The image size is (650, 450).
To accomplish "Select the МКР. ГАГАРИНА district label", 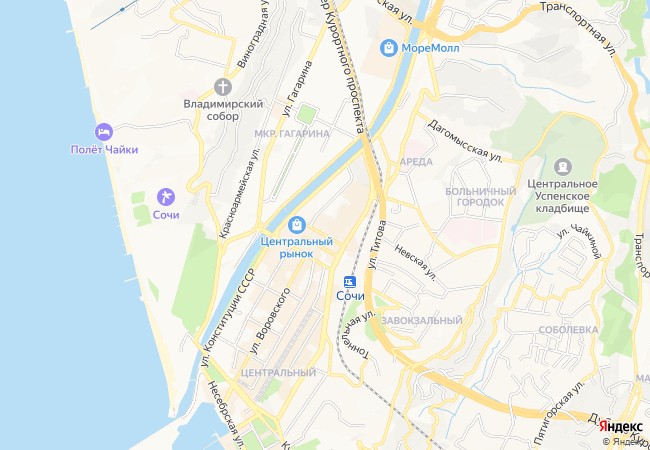I will coord(292,133).
